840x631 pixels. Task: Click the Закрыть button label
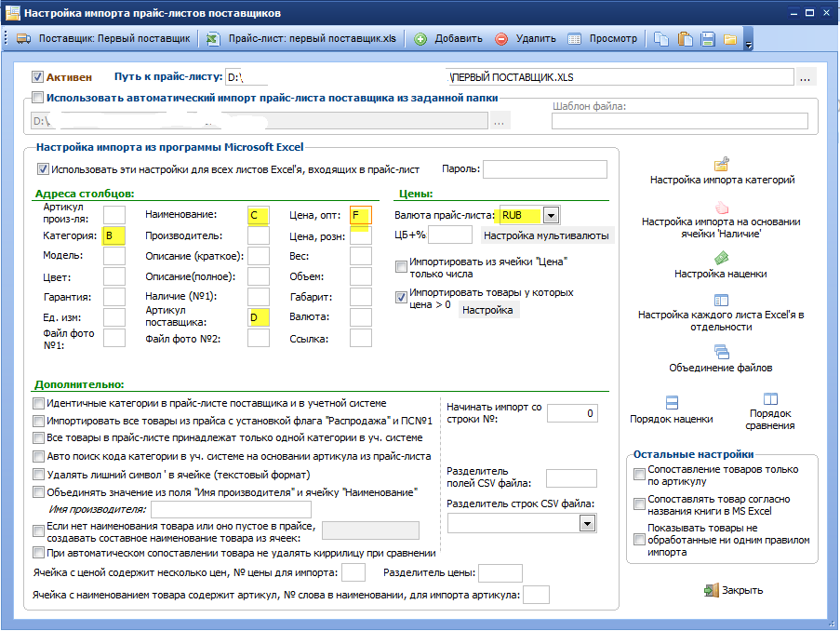pos(742,590)
